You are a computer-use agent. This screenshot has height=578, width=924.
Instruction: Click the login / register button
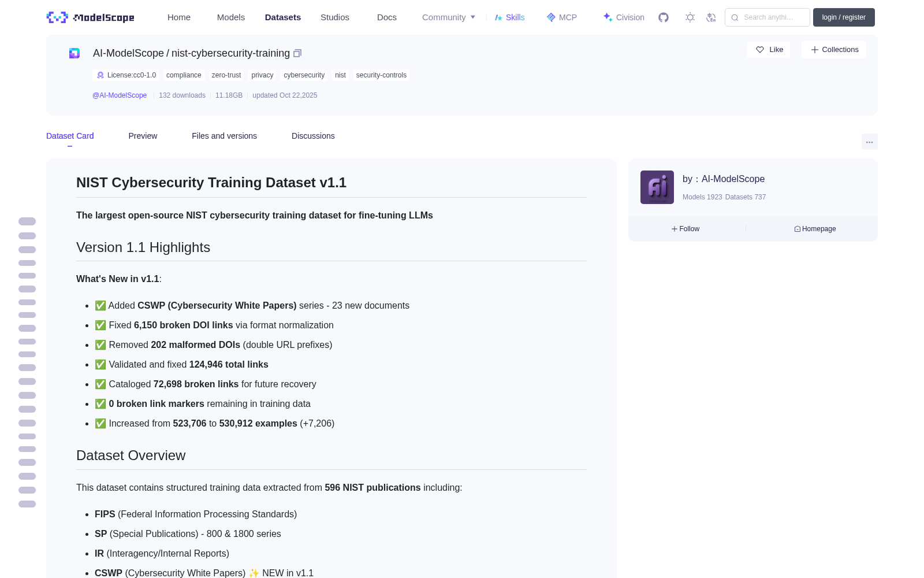pos(844,17)
